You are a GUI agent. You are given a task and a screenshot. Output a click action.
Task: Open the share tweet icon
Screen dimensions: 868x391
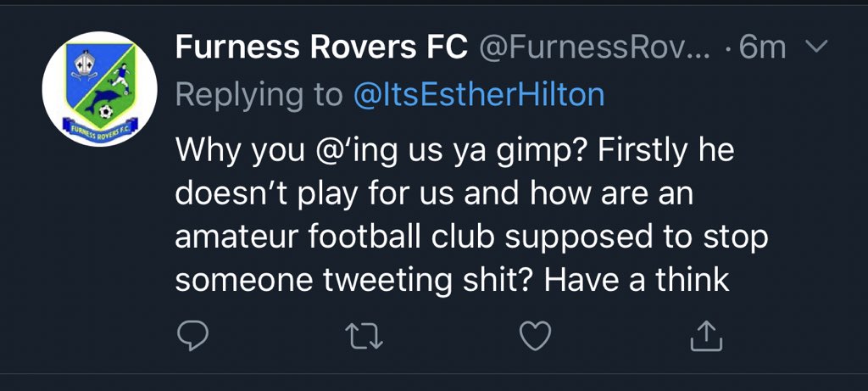706,336
